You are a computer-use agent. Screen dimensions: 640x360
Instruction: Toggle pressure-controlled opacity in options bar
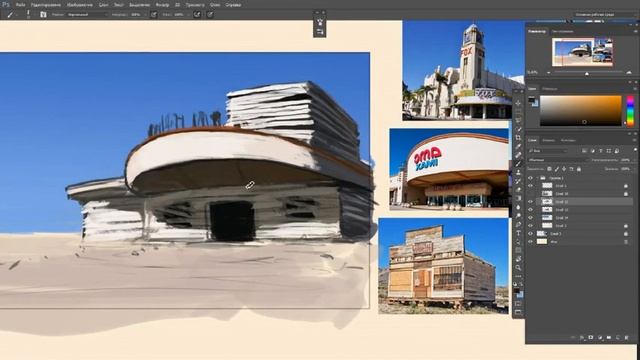click(x=154, y=14)
